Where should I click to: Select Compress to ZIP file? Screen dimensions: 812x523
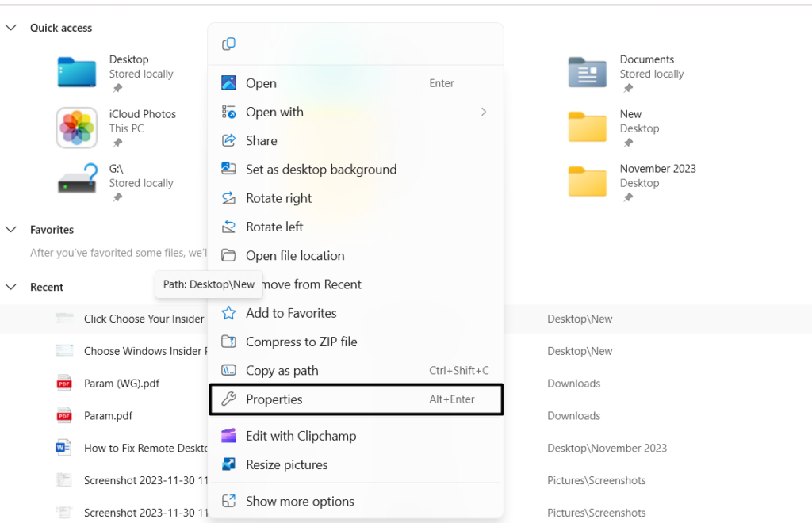[301, 342]
